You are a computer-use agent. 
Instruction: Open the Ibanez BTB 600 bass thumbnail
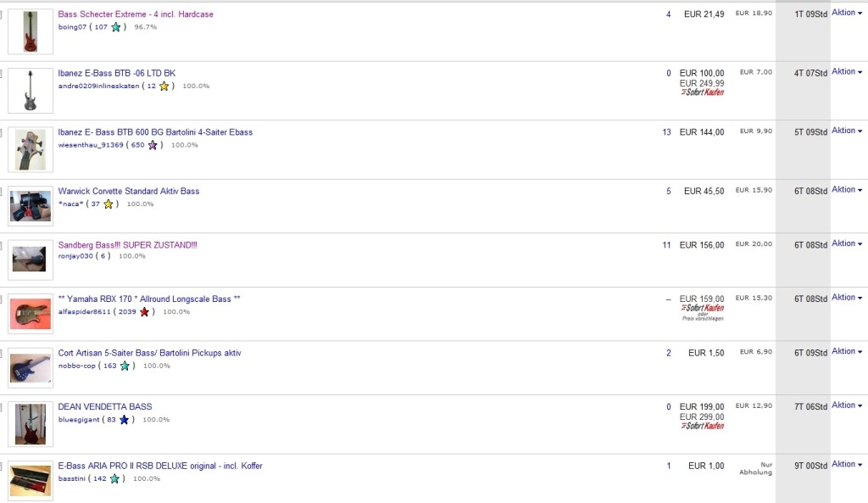31,149
